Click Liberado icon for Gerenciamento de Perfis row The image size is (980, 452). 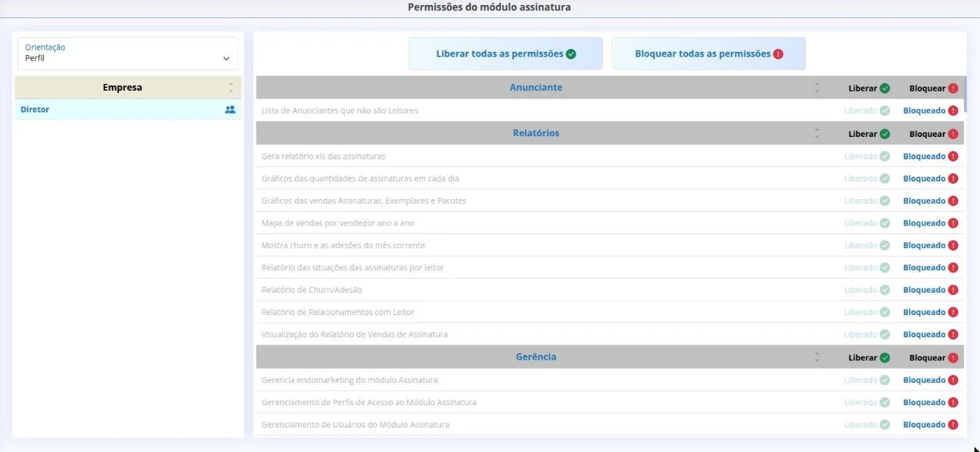point(885,403)
